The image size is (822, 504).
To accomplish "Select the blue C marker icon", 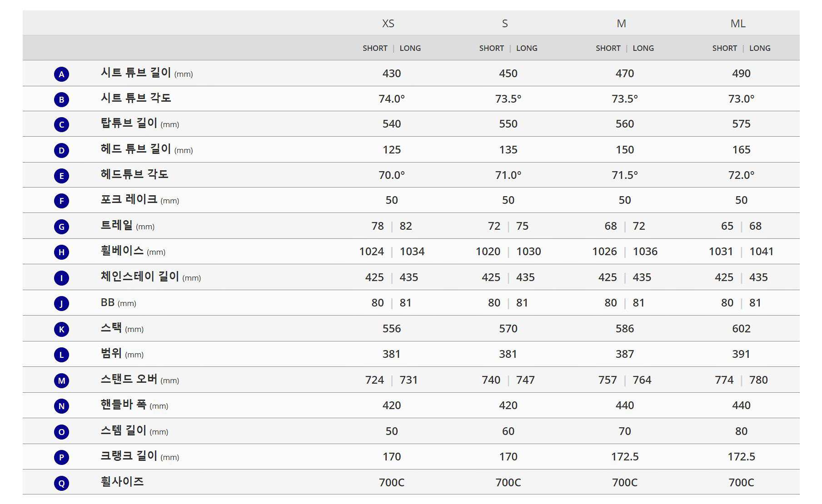I will (61, 125).
